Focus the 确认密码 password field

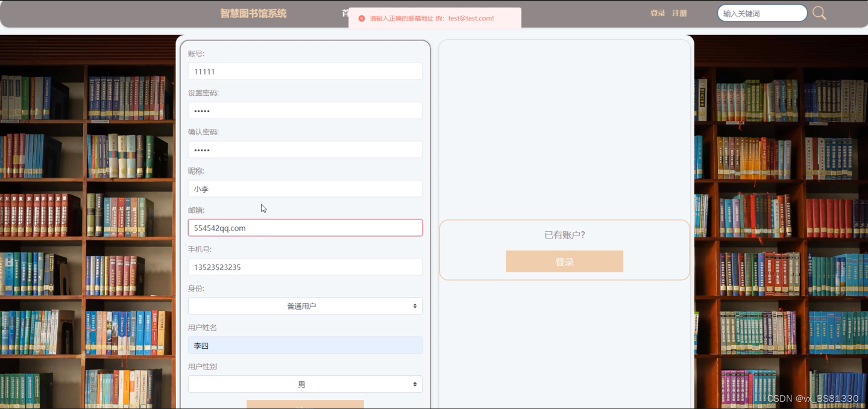click(x=305, y=149)
